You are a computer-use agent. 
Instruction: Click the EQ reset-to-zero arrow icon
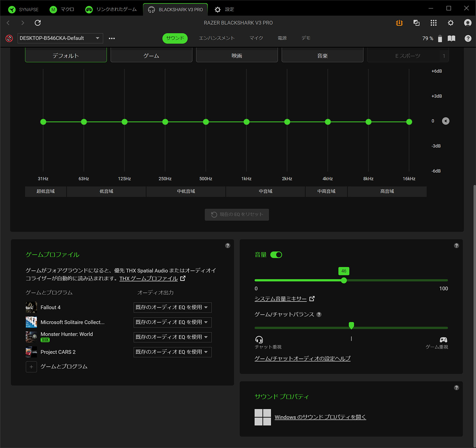pos(446,121)
